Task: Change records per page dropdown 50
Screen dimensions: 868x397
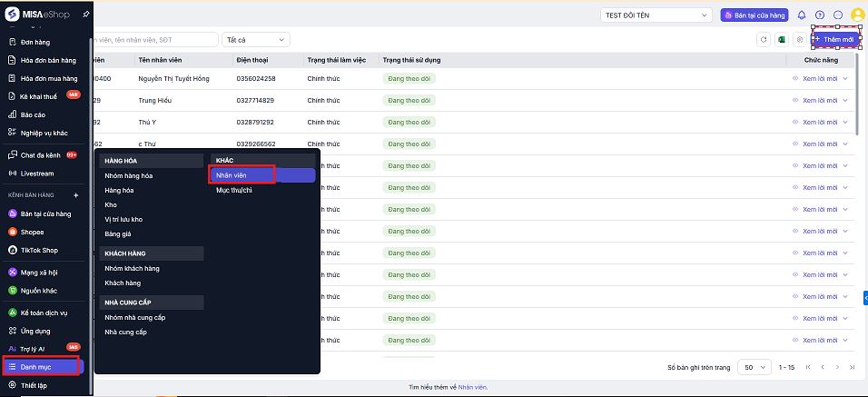Action: pos(755,367)
